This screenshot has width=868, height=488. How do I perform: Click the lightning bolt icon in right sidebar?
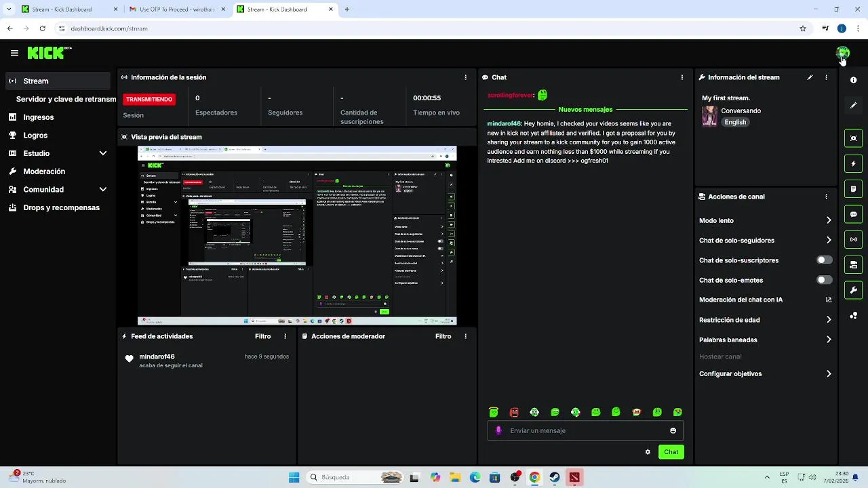pos(853,163)
